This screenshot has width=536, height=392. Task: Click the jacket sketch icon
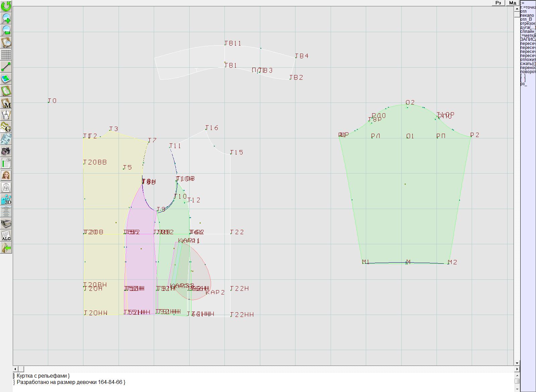point(6,187)
